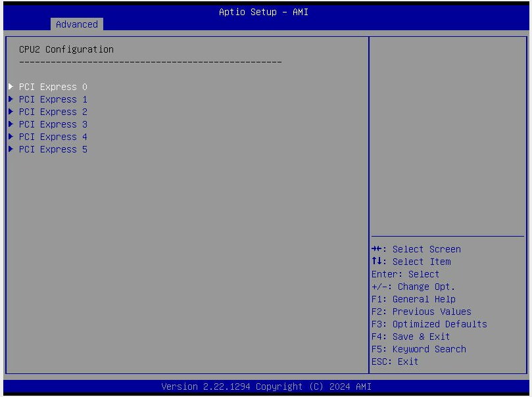
Task: Click the F3: Optimized Defaults option
Action: pyautogui.click(x=439, y=324)
